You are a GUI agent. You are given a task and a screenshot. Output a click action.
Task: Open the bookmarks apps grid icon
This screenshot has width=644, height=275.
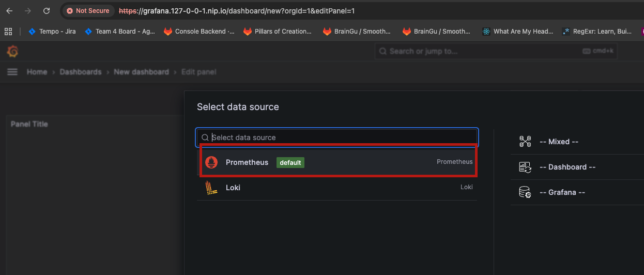[8, 32]
